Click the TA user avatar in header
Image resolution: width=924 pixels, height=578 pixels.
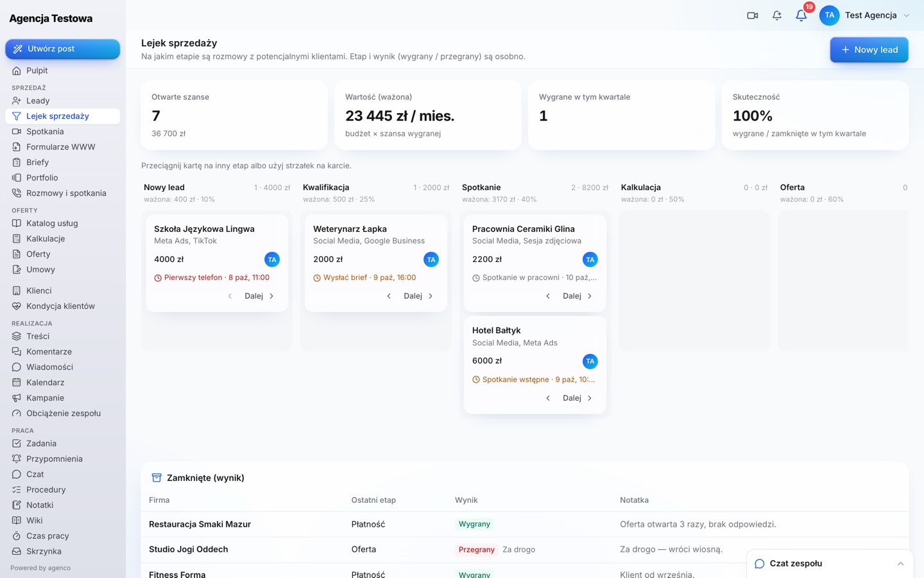point(830,15)
